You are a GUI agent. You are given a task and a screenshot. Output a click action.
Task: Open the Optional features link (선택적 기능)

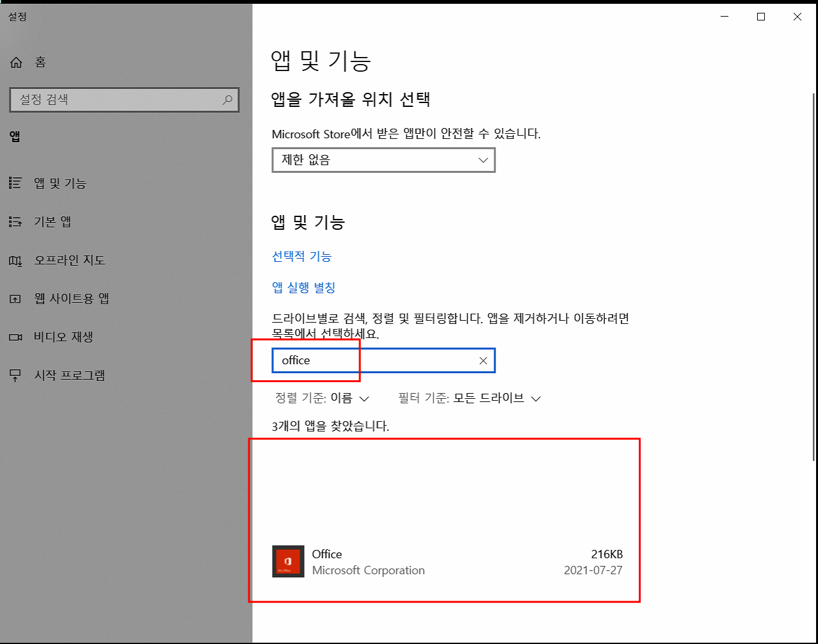(x=301, y=256)
